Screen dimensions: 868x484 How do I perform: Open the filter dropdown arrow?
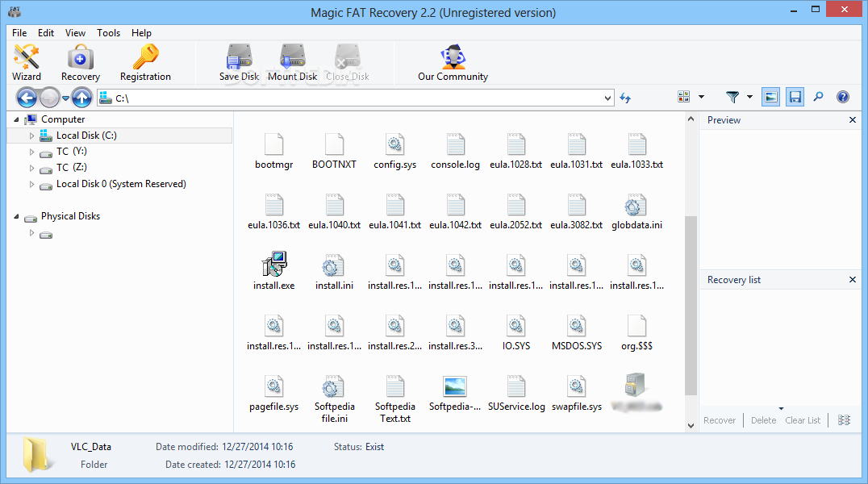749,97
